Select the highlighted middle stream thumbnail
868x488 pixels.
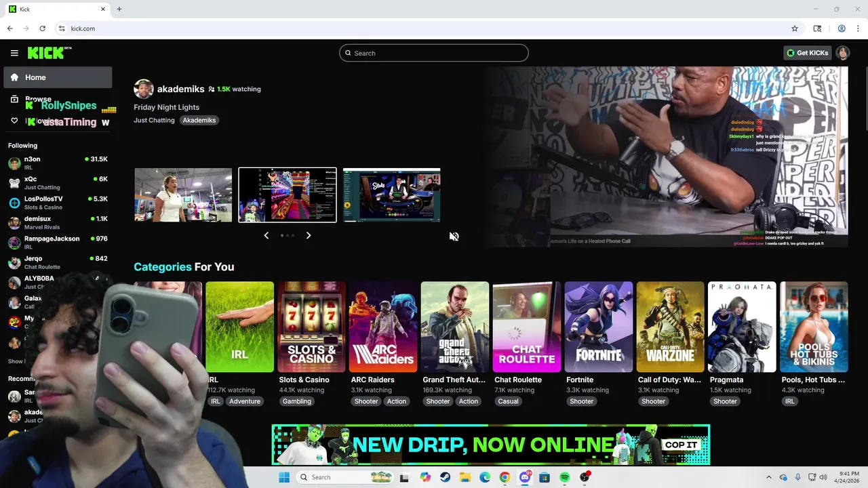click(288, 195)
